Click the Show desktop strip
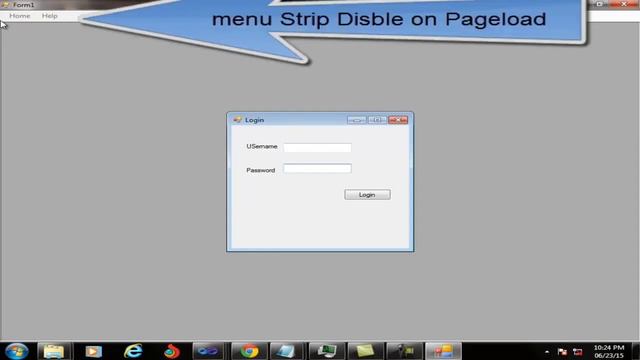The width and height of the screenshot is (640, 360). pyautogui.click(x=636, y=351)
